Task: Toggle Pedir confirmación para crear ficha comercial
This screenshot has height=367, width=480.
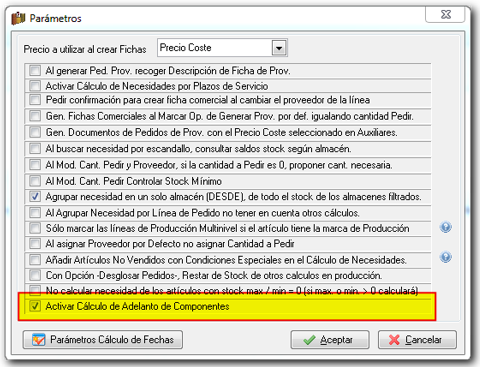Action: (x=35, y=99)
